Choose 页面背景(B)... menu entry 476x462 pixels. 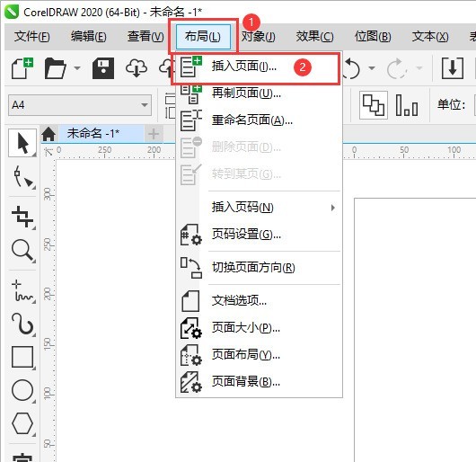coord(260,381)
